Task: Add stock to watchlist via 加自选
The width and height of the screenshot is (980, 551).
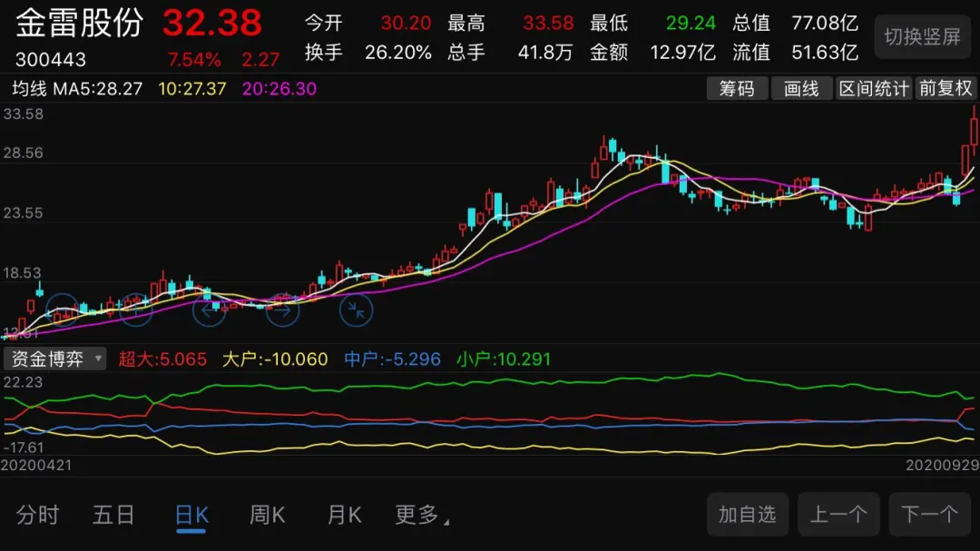Action: pos(748,515)
